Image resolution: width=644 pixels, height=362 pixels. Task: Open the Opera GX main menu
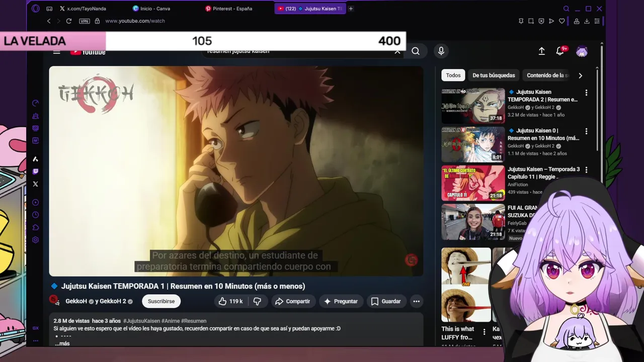[x=35, y=9]
